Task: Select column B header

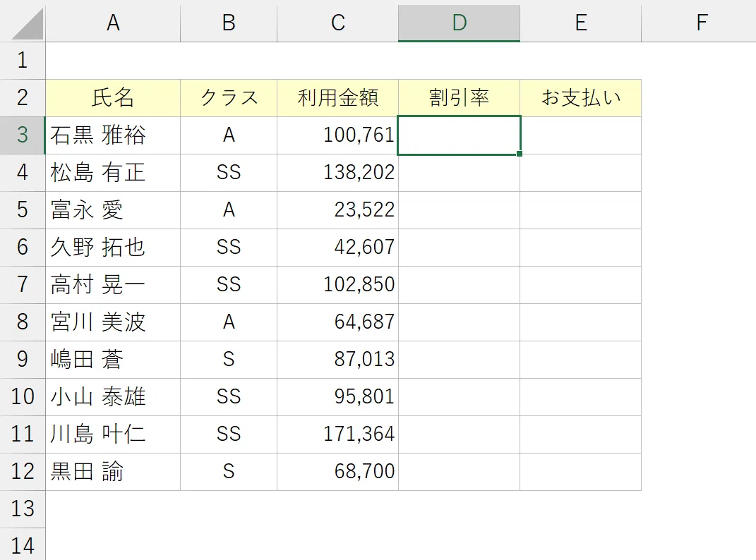Action: [229, 22]
